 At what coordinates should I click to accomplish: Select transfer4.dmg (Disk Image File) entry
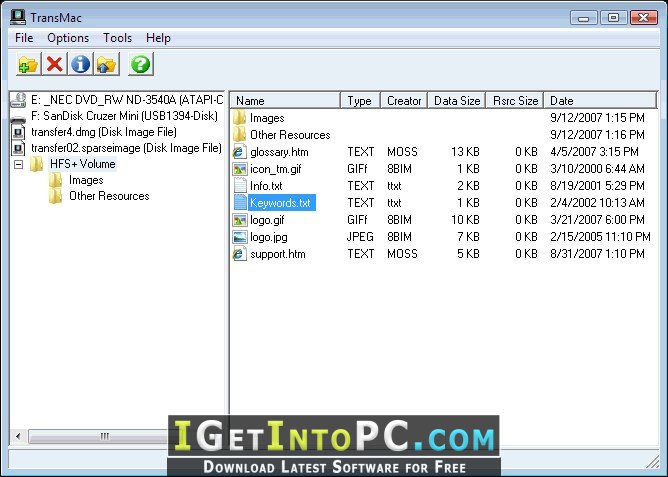104,132
